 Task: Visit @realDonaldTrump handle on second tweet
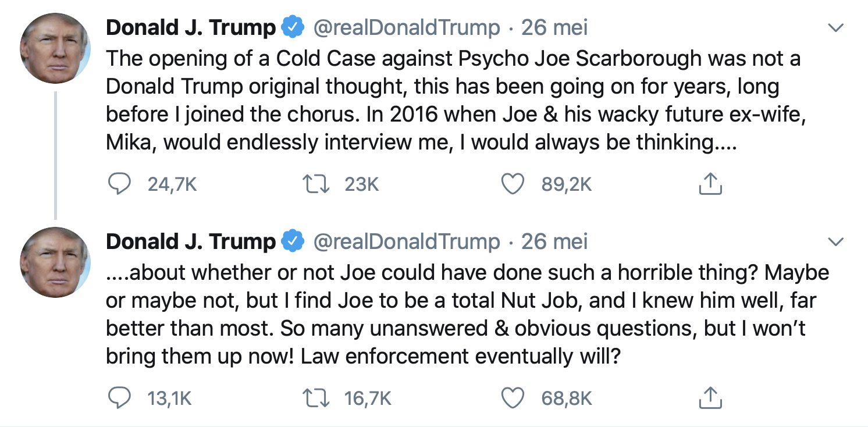click(406, 241)
